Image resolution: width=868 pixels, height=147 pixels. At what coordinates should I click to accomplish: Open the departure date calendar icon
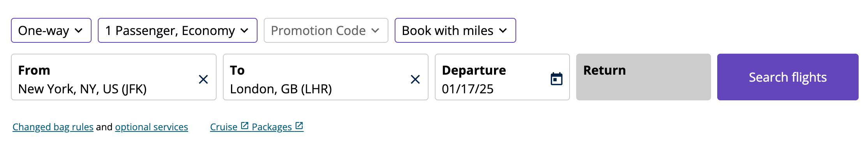(x=556, y=79)
